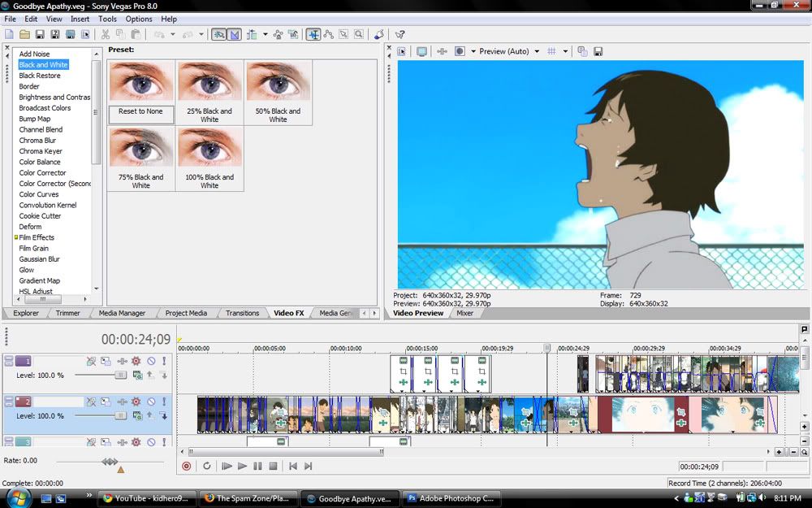The width and height of the screenshot is (812, 508).
Task: Go to start with transport button
Action: pos(293,466)
